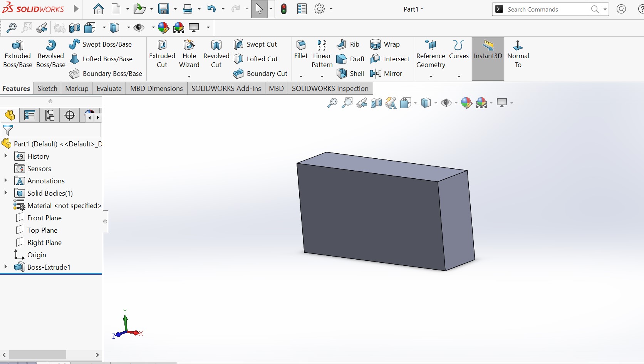Image resolution: width=644 pixels, height=364 pixels.
Task: Click the Wrap tool
Action: click(385, 44)
